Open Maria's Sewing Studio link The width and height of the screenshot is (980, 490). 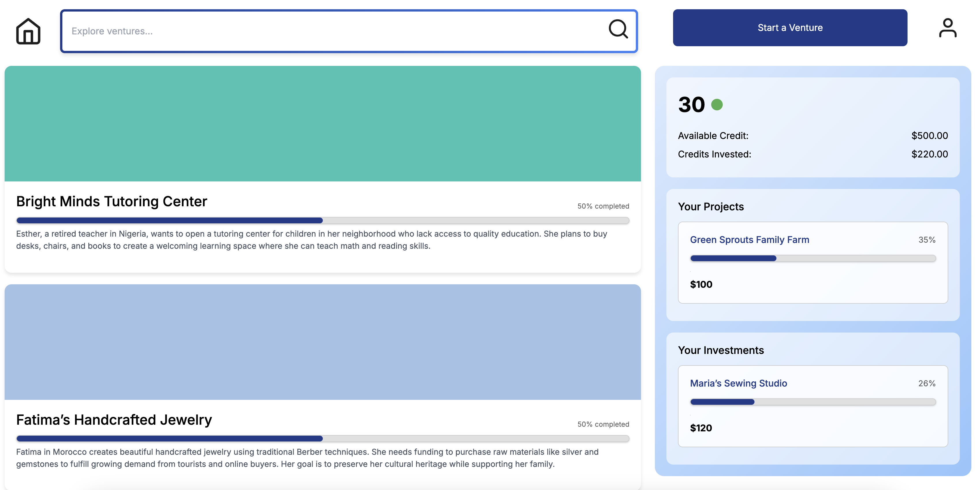click(738, 383)
